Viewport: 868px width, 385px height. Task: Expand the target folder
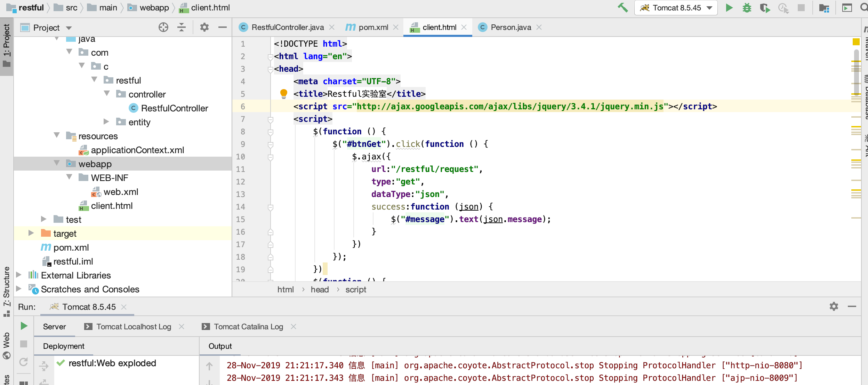[32, 233]
